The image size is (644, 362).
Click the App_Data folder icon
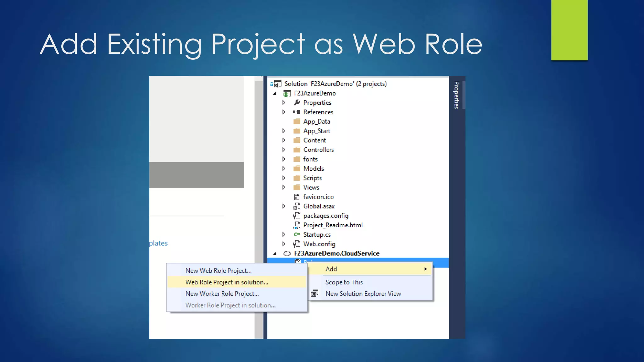pyautogui.click(x=297, y=121)
